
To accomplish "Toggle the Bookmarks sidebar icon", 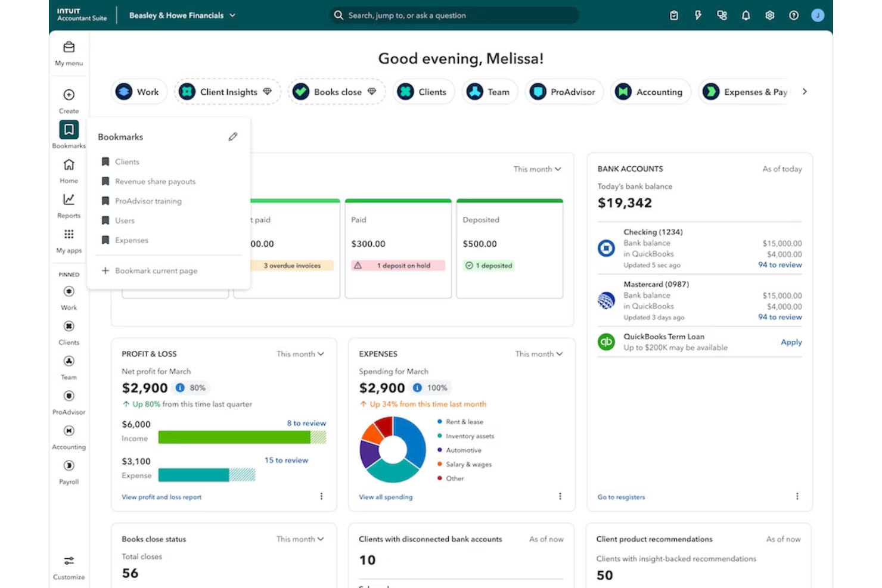I will click(69, 129).
